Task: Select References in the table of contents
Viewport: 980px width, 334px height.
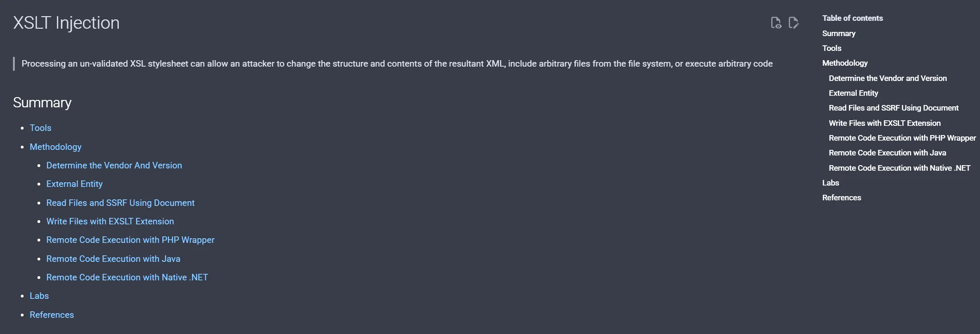Action: coord(841,198)
